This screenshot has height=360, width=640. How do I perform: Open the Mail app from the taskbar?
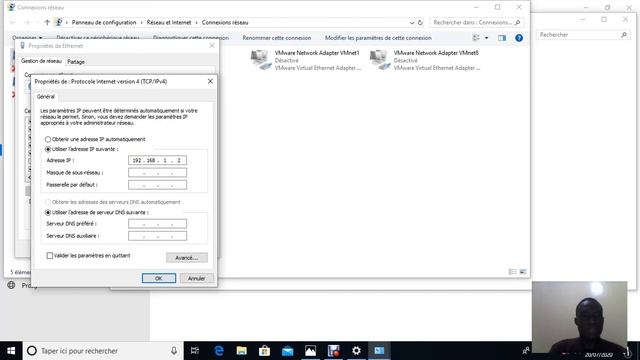pos(287,351)
